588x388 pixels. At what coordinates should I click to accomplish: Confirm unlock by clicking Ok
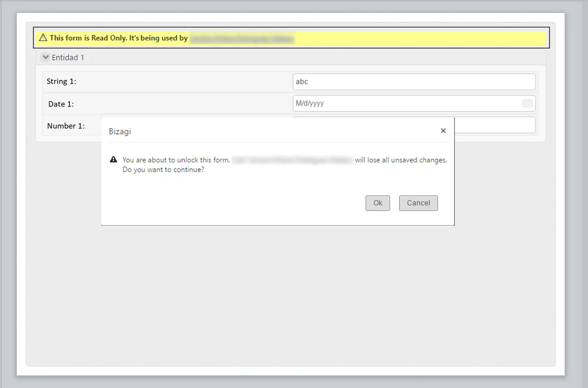(x=378, y=203)
